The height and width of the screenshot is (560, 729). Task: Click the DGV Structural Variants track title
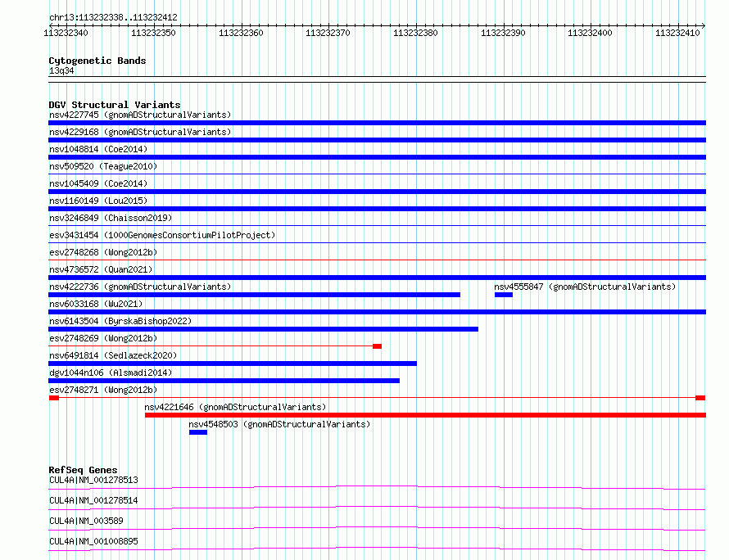pos(115,105)
